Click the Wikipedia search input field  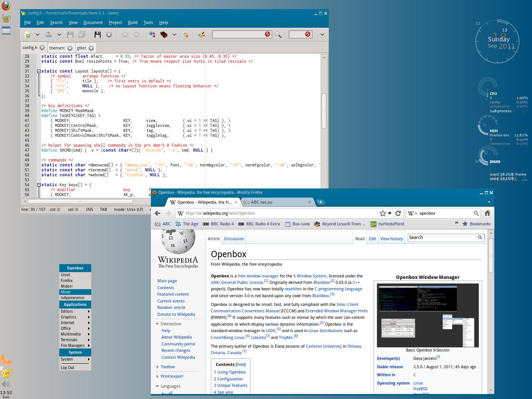click(x=442, y=237)
